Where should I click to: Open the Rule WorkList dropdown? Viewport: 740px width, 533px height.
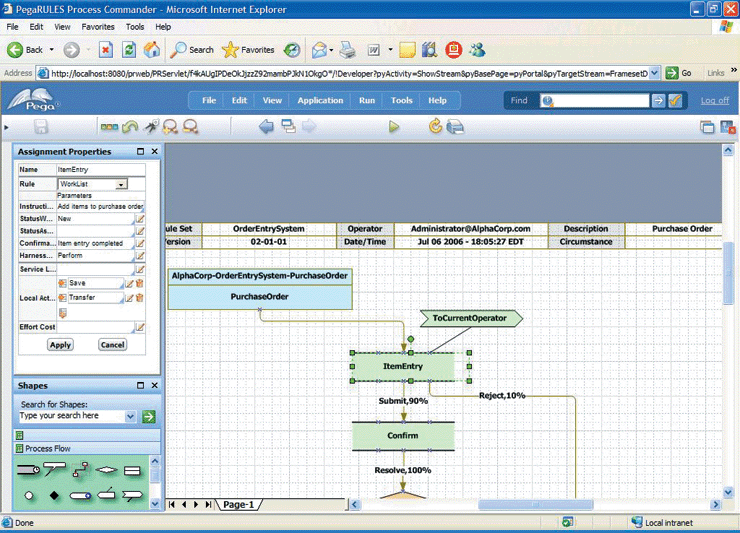pos(121,184)
